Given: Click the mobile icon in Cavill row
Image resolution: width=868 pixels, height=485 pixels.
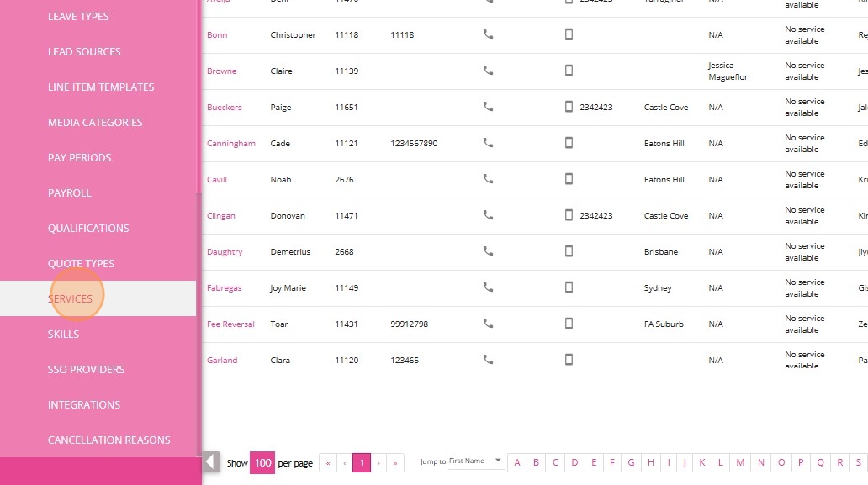Looking at the screenshot, I should point(569,179).
